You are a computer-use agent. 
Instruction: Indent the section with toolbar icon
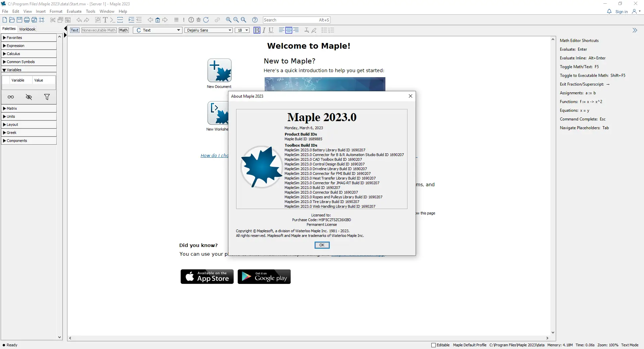(x=131, y=20)
